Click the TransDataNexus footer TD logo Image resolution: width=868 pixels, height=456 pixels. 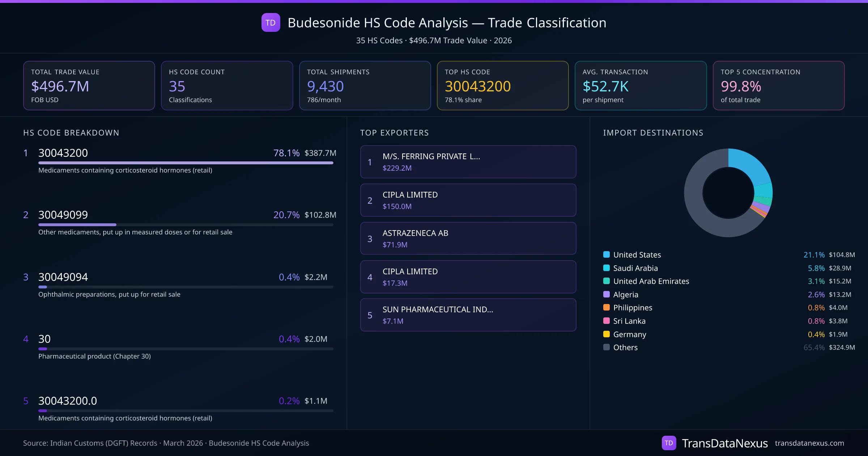click(669, 443)
